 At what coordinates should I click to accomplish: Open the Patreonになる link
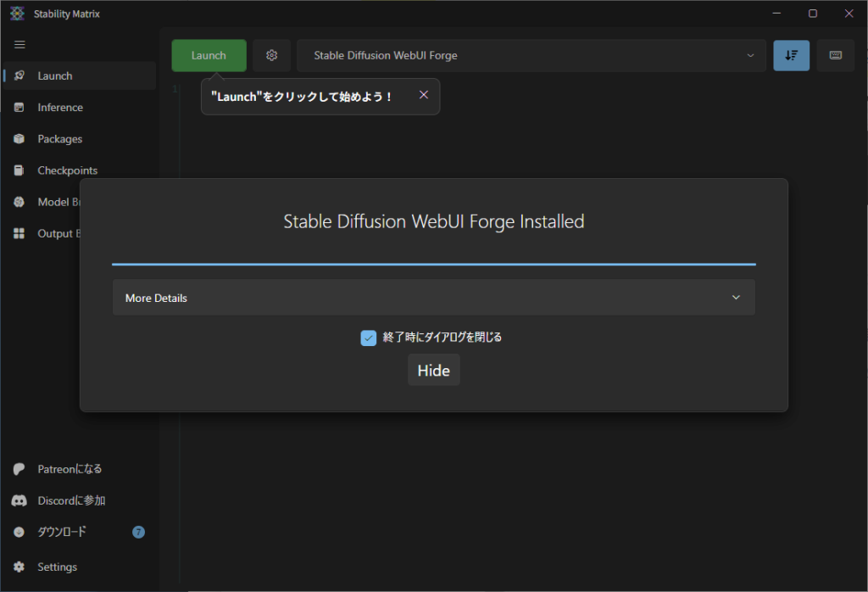tap(79, 469)
